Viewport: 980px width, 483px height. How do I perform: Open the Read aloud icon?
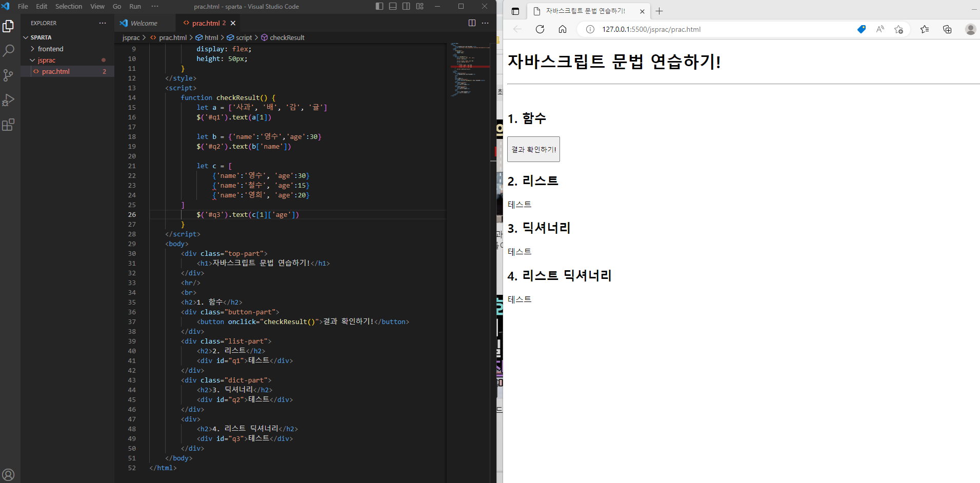(880, 29)
